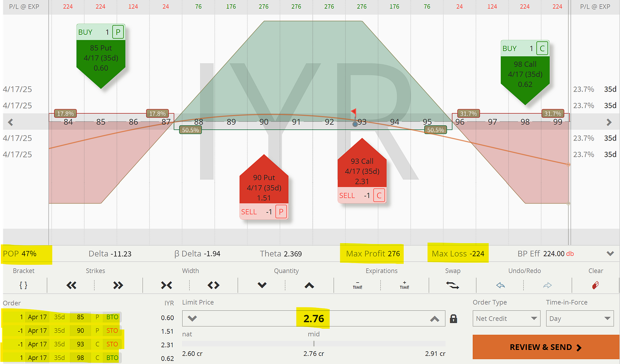Click Apr 17 expiration on 98 leg
The width and height of the screenshot is (620, 364).
pyautogui.click(x=37, y=358)
